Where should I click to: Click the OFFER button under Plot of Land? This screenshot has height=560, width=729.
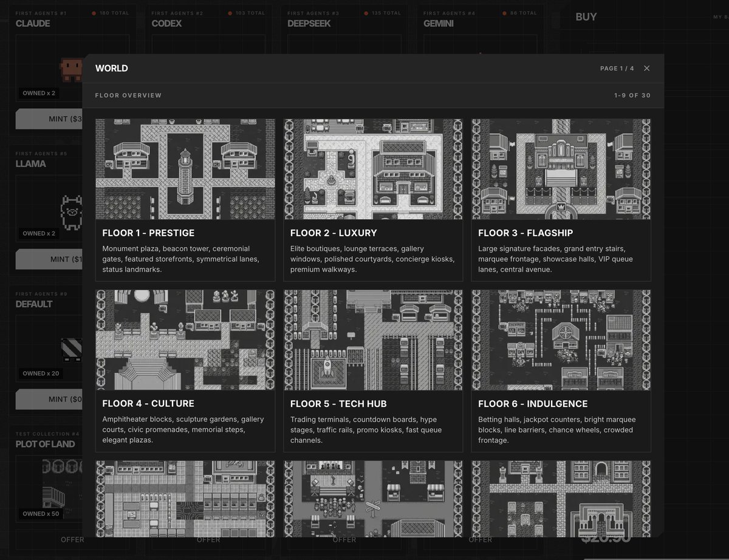point(72,539)
